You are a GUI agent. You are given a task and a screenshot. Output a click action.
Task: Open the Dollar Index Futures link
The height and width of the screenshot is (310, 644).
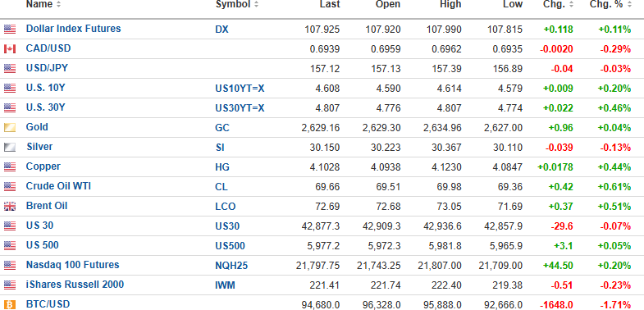pyautogui.click(x=74, y=29)
